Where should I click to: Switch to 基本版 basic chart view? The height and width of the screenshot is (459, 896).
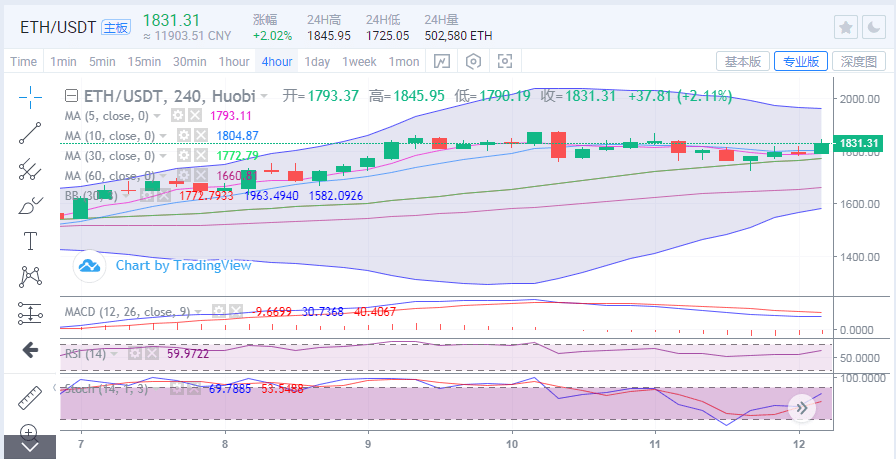tap(742, 62)
